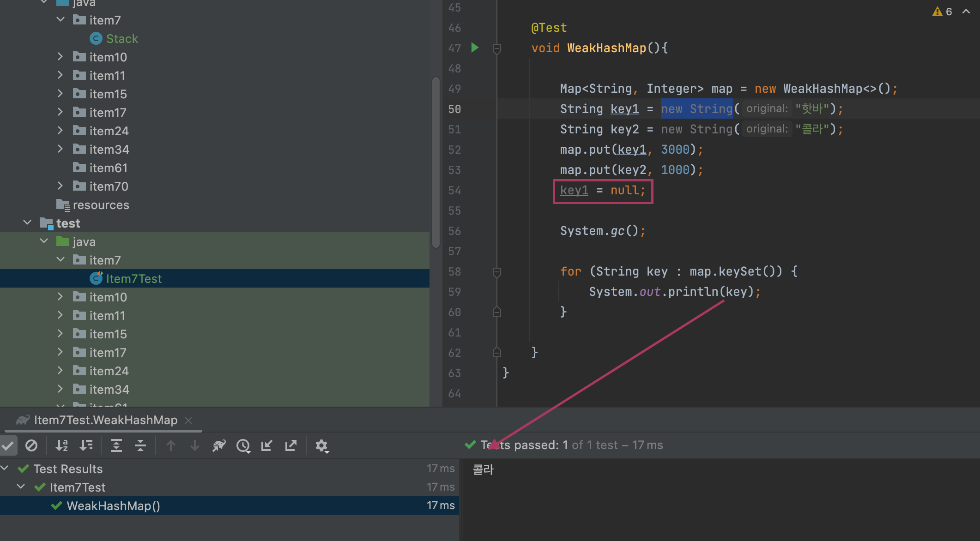Expand item11 package under main java
Image resolution: width=980 pixels, height=541 pixels.
pos(60,75)
